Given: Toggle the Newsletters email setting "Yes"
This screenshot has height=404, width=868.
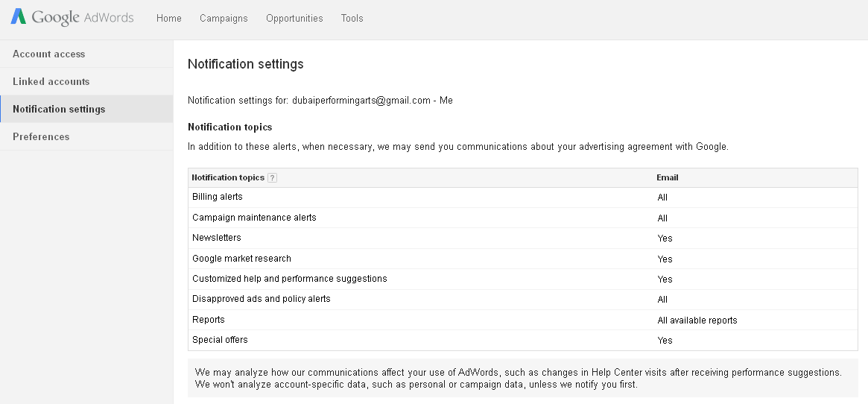Looking at the screenshot, I should click(665, 239).
